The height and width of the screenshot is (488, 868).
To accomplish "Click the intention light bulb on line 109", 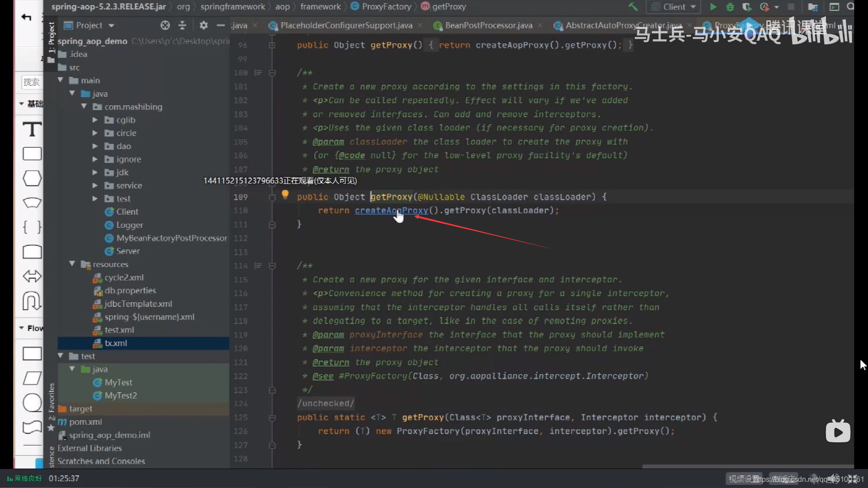I will pos(285,194).
